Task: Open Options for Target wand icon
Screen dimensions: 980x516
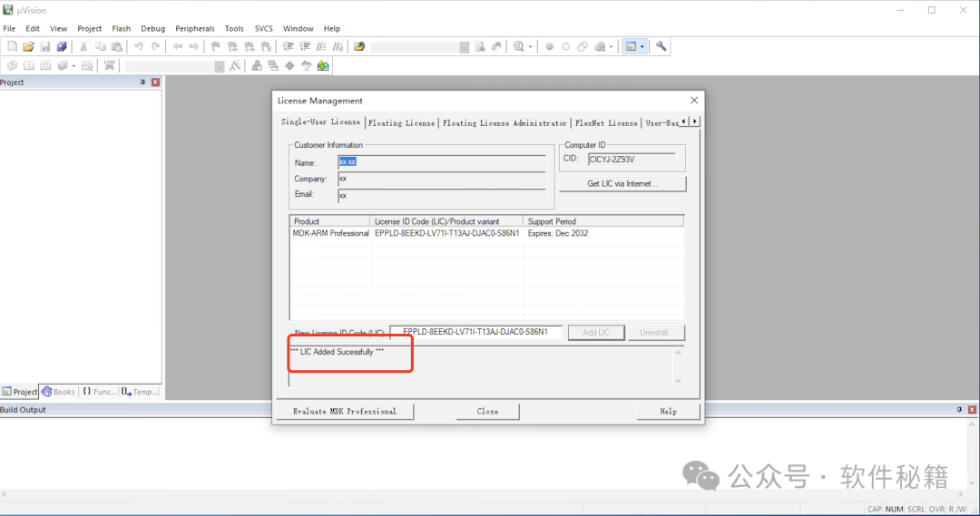Action: click(x=235, y=65)
